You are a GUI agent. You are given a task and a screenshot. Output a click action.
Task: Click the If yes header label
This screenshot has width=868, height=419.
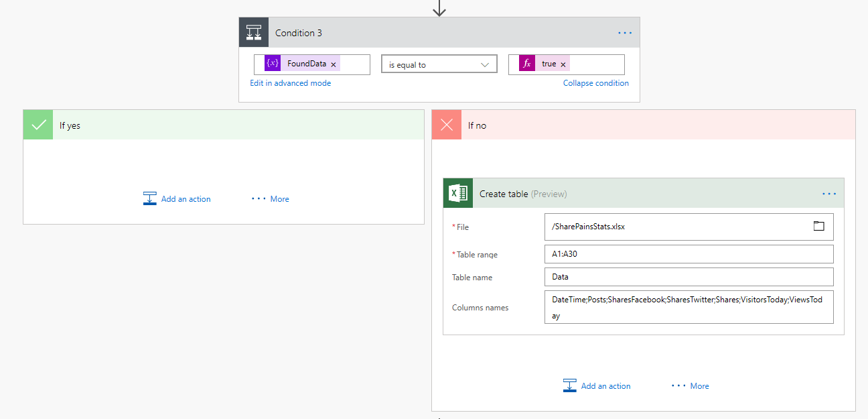click(x=70, y=125)
